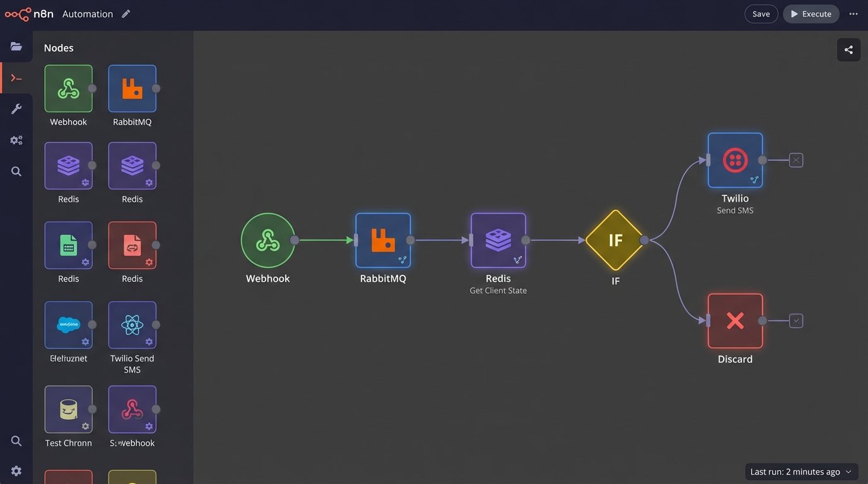Toggle the checkbox after Discard node
The image size is (868, 484).
pos(796,321)
